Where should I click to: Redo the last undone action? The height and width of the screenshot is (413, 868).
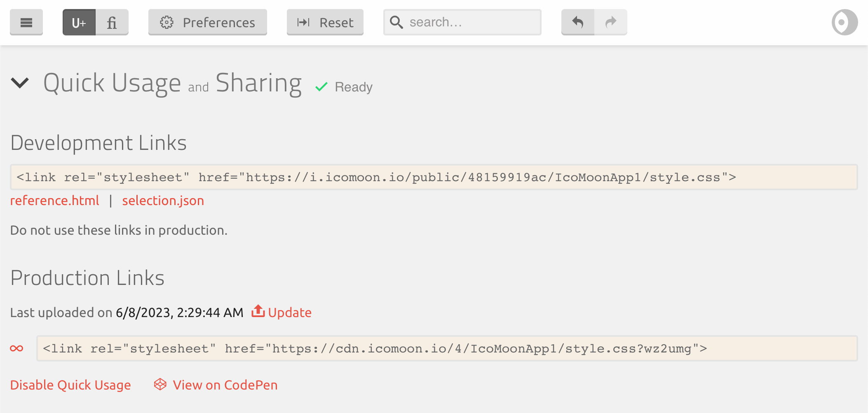(611, 22)
